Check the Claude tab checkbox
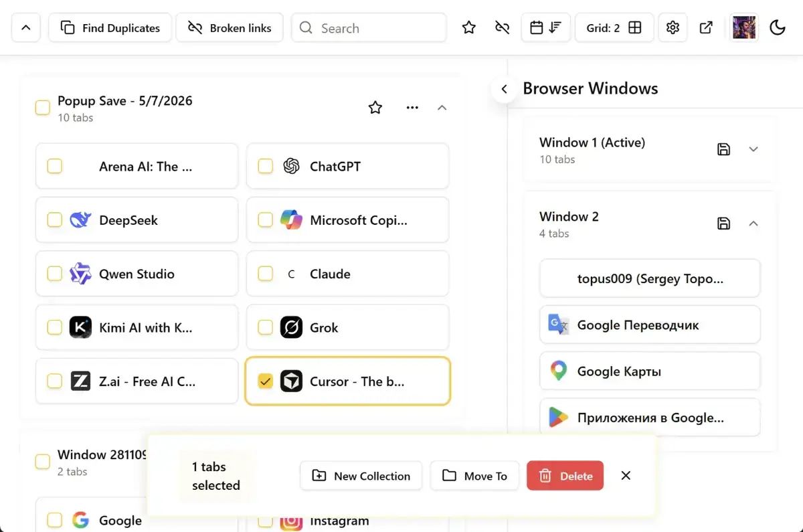This screenshot has width=803, height=532. coord(266,274)
